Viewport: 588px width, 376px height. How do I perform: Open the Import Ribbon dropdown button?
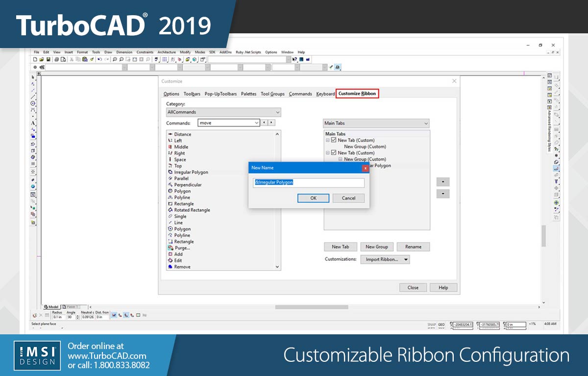point(385,259)
